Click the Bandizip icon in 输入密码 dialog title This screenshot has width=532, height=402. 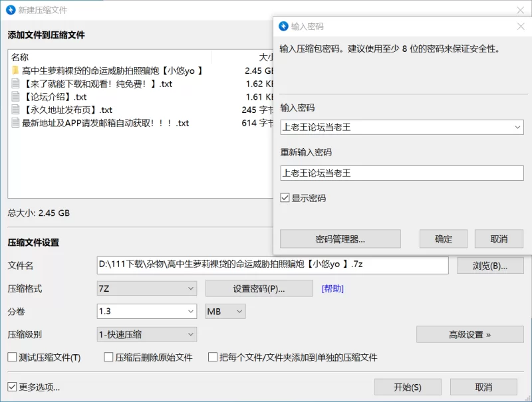click(x=284, y=26)
